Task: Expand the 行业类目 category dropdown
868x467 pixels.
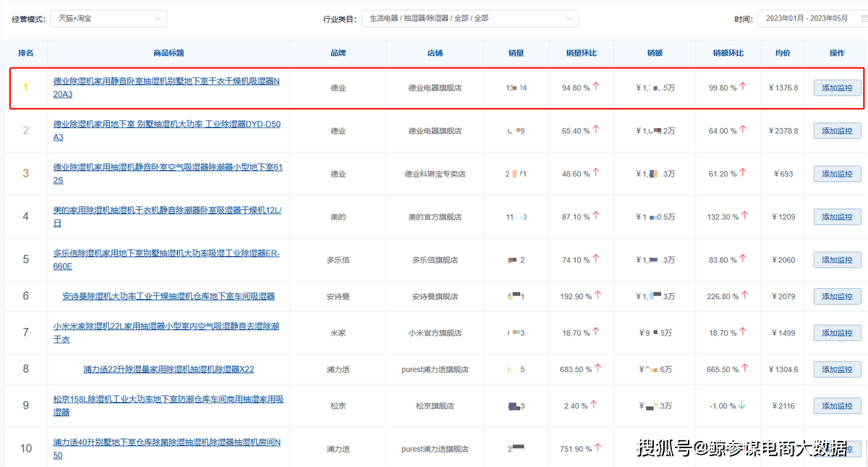Action: (469, 18)
